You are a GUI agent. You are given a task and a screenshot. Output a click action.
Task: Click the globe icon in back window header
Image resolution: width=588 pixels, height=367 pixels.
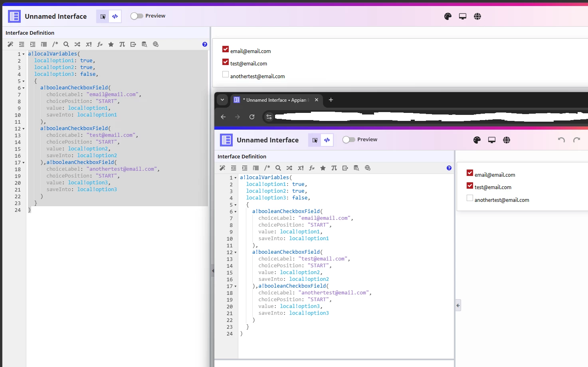[477, 16]
